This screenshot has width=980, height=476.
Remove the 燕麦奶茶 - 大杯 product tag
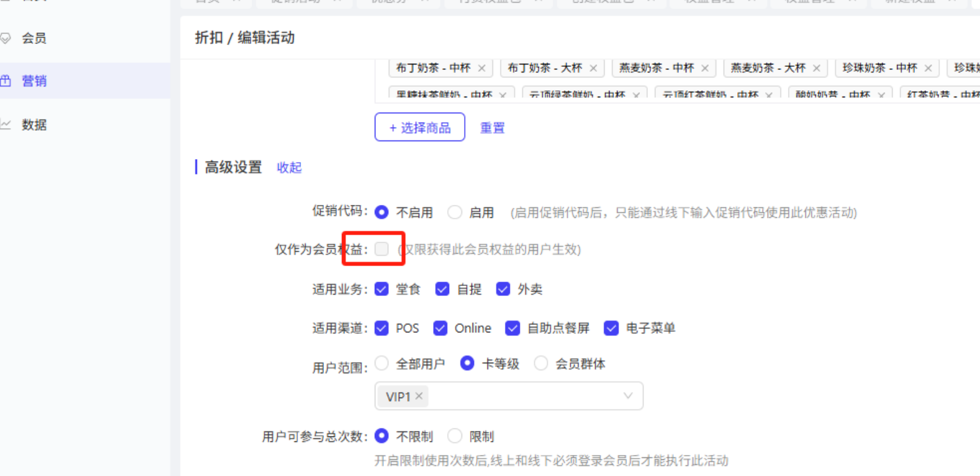816,68
